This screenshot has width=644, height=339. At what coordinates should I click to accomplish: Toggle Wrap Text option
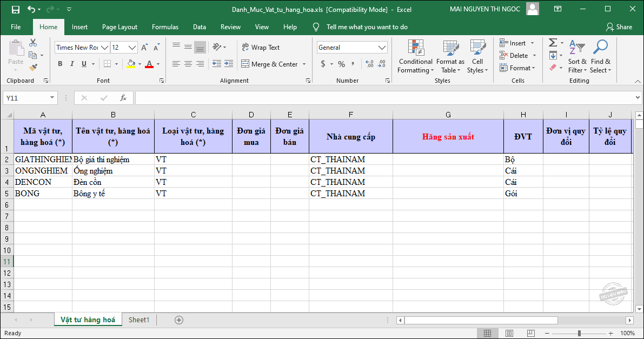point(260,48)
